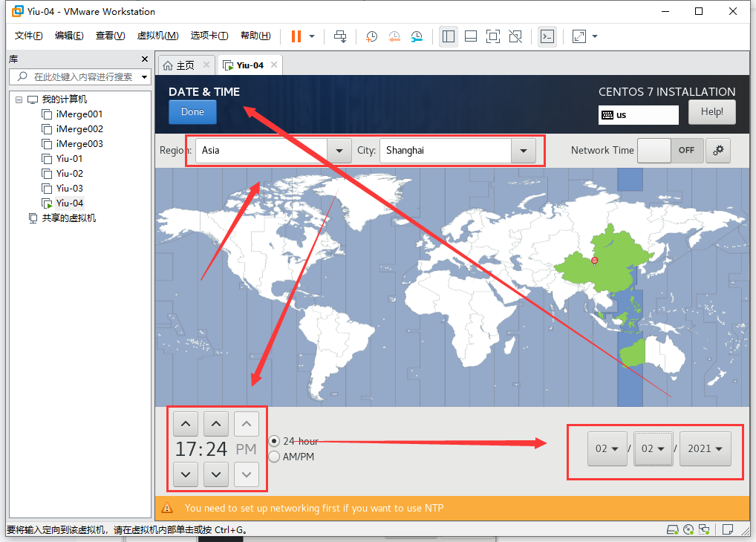Click the unity mode toolbar icon

[515, 36]
